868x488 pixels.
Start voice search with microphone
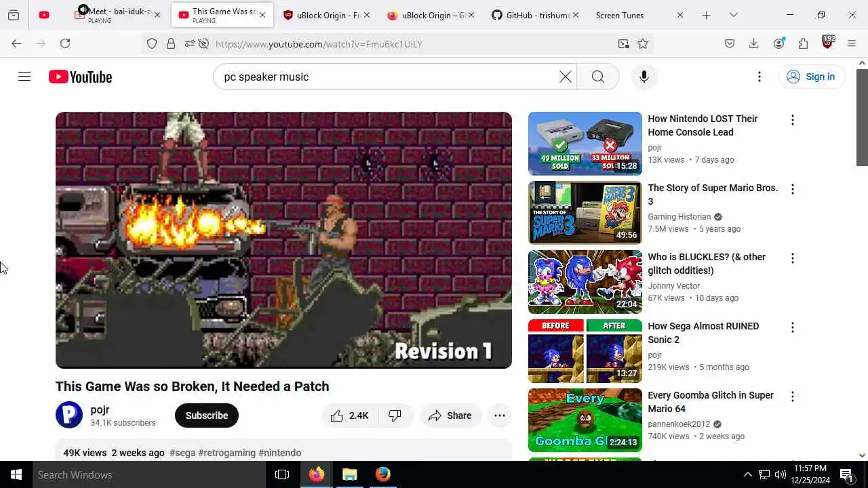[644, 77]
